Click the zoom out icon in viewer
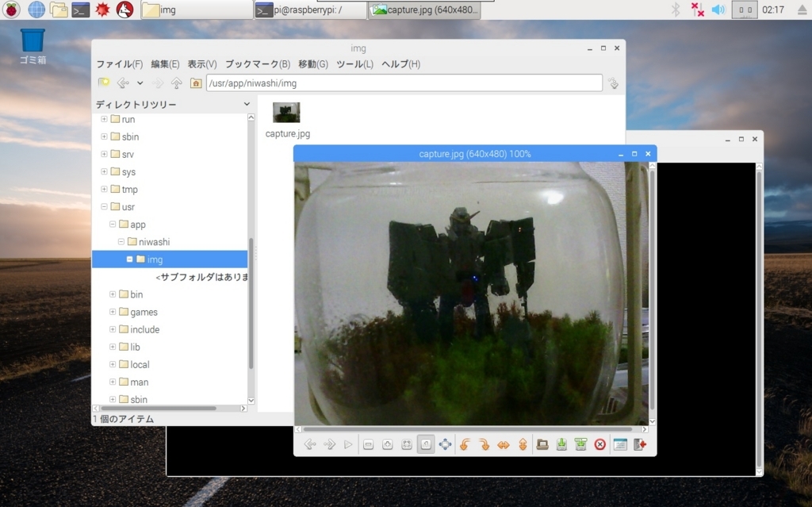Viewport: 812px width, 507px height. (x=368, y=444)
